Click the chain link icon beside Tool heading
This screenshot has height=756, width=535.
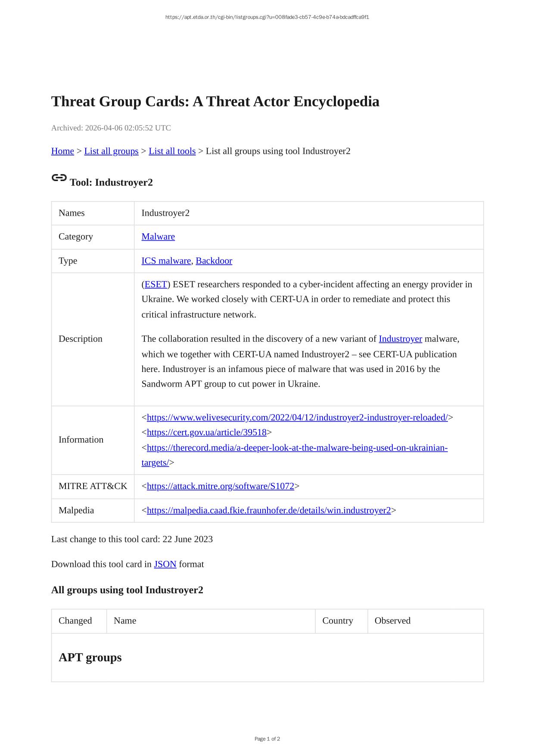click(x=59, y=178)
